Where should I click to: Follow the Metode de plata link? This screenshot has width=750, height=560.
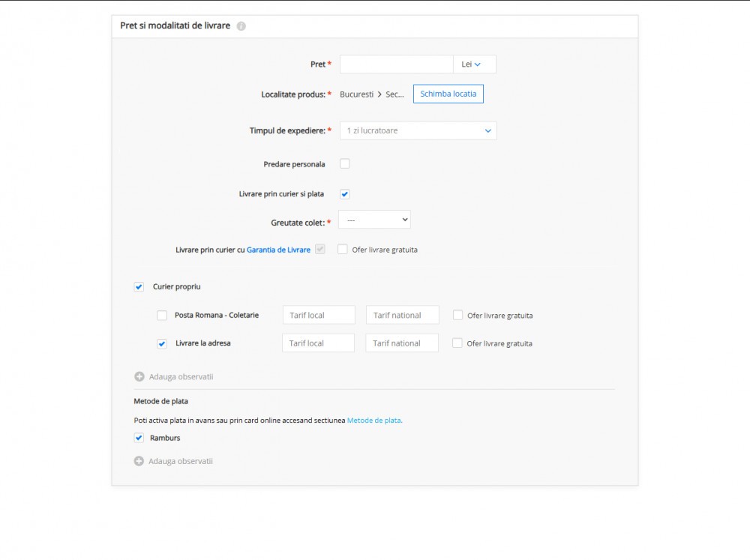coord(374,421)
